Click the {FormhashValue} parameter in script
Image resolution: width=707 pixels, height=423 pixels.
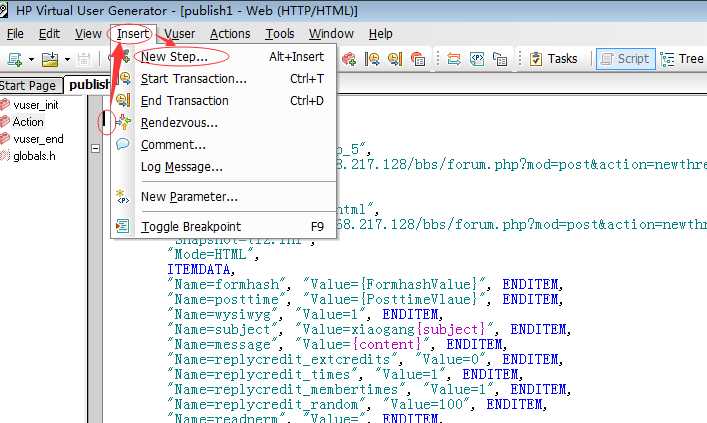coord(420,285)
